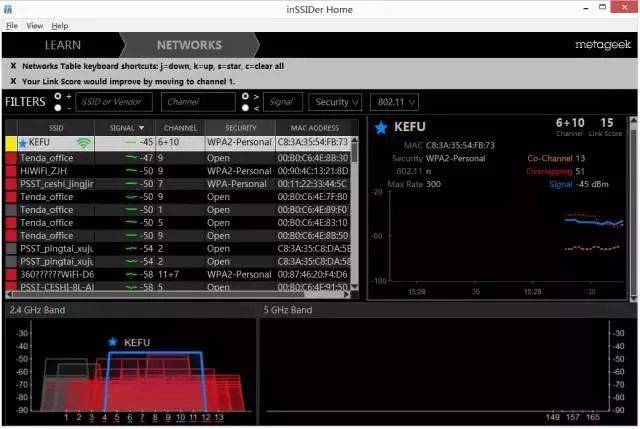
Task: Click MAC address 00:90:4C:13:21:8D cell
Action: coord(313,171)
